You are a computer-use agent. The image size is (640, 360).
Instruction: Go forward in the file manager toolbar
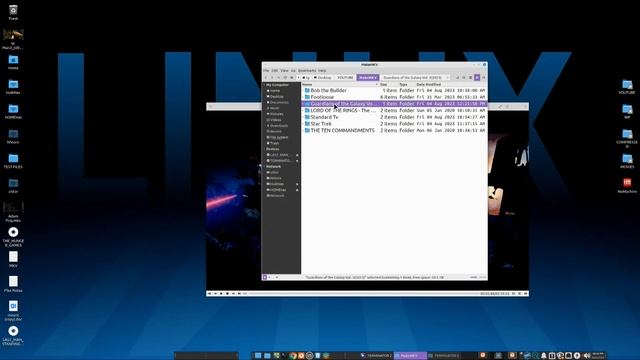(272, 78)
